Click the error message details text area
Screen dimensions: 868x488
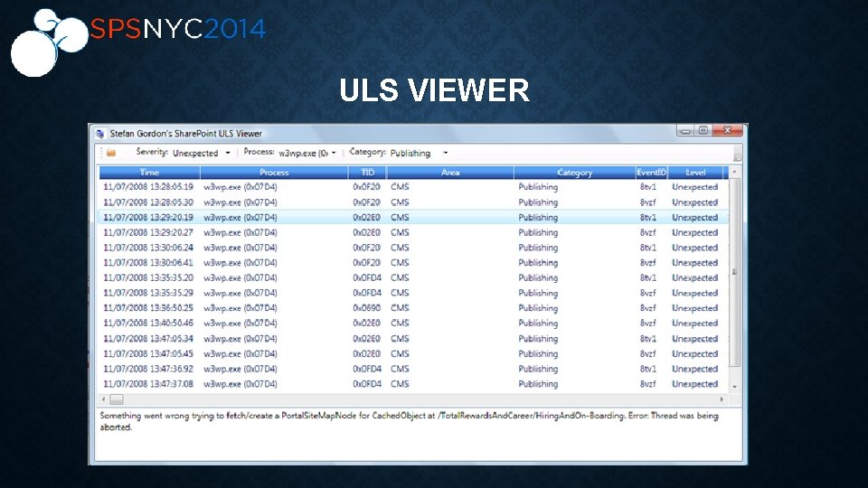[x=418, y=435]
